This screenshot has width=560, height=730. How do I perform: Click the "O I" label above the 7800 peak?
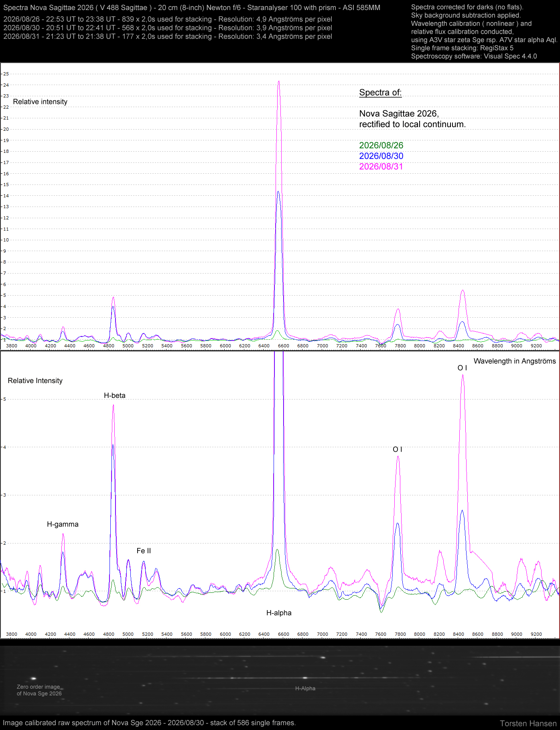(x=397, y=449)
